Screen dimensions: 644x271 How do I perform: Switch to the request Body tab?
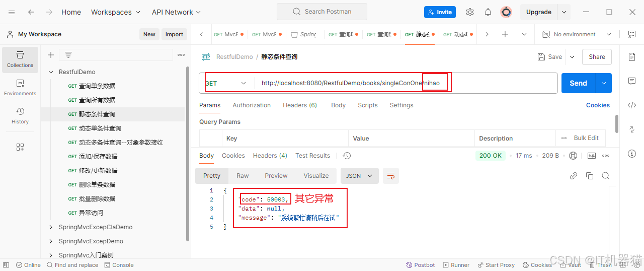click(x=338, y=105)
